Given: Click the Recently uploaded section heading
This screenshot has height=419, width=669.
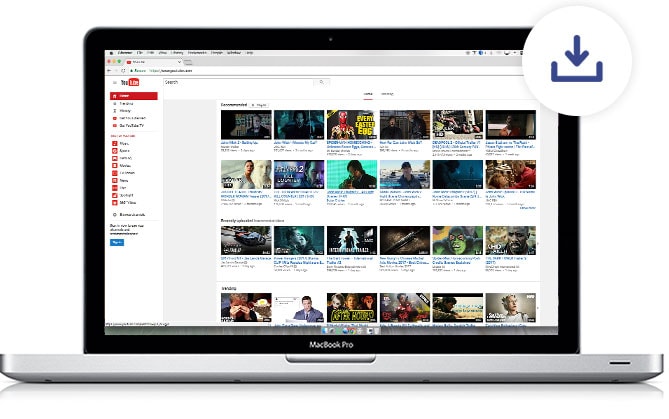Looking at the screenshot, I should coord(237,221).
